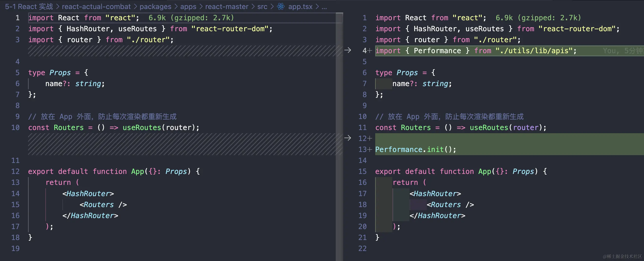Click line number 13+ in the right pane gutter
644x261 pixels.
coord(365,150)
